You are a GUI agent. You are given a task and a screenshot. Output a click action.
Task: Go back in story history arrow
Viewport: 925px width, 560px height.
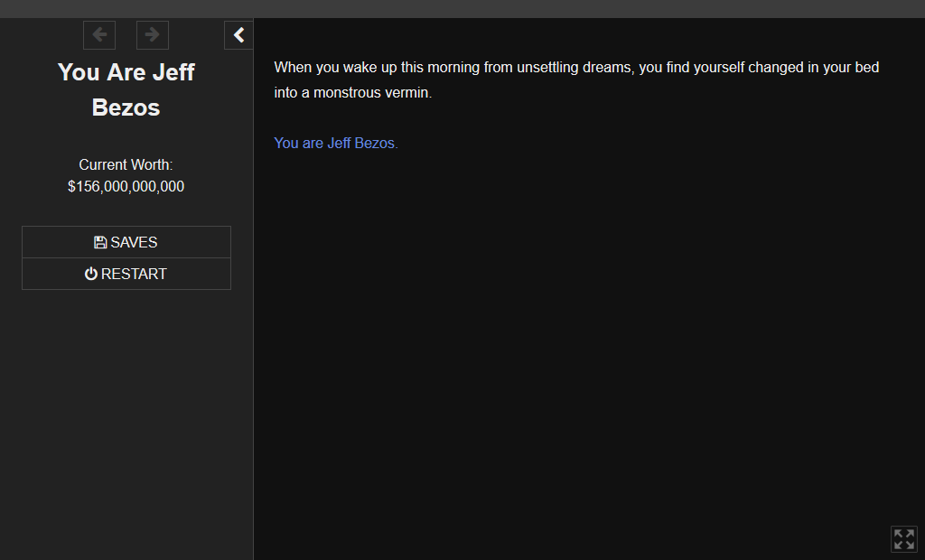[99, 35]
